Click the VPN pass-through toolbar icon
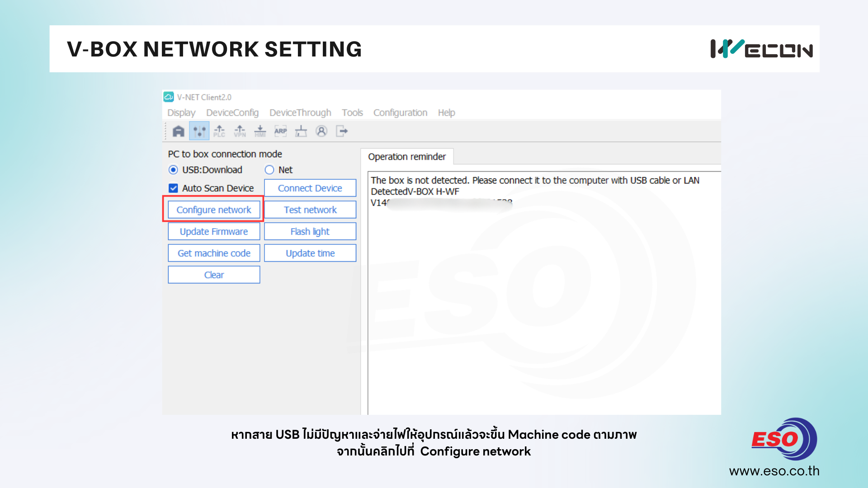The width and height of the screenshot is (868, 488). pos(240,131)
